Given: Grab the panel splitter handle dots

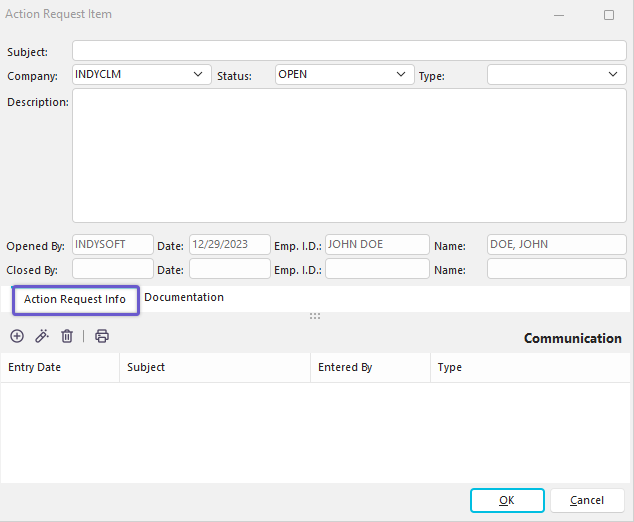Looking at the screenshot, I should click(315, 316).
